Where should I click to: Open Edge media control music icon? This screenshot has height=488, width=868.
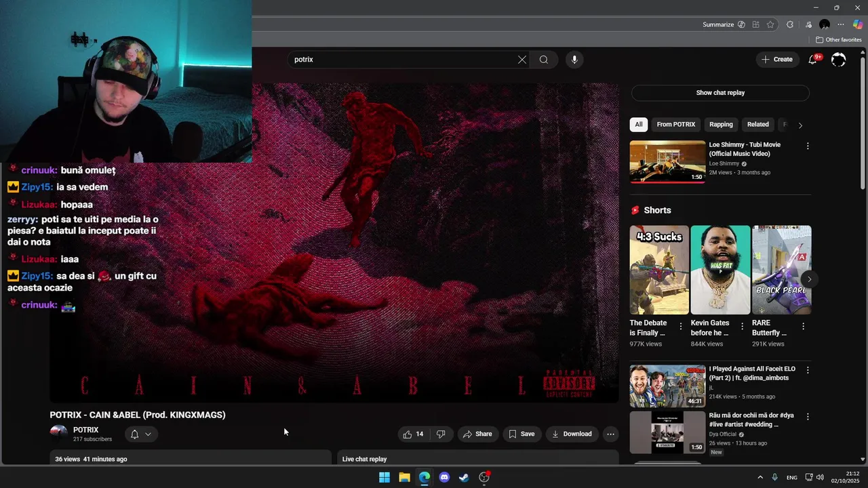pyautogui.click(x=808, y=24)
